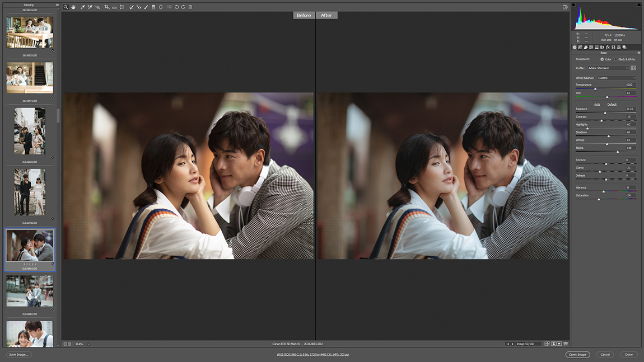Select last filmstrip thumbnail of smiling couple

click(30, 333)
